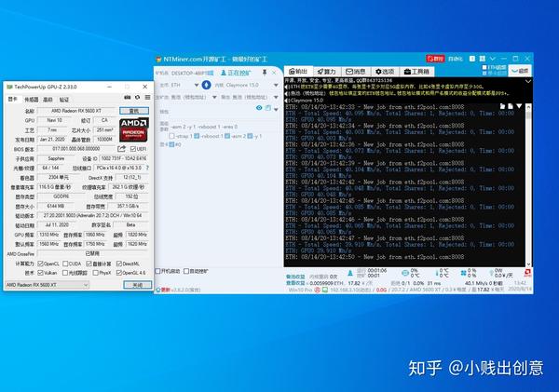The image size is (559, 392).
Task: Open the Sensors tab in GPU-Z
Action: [x=32, y=100]
